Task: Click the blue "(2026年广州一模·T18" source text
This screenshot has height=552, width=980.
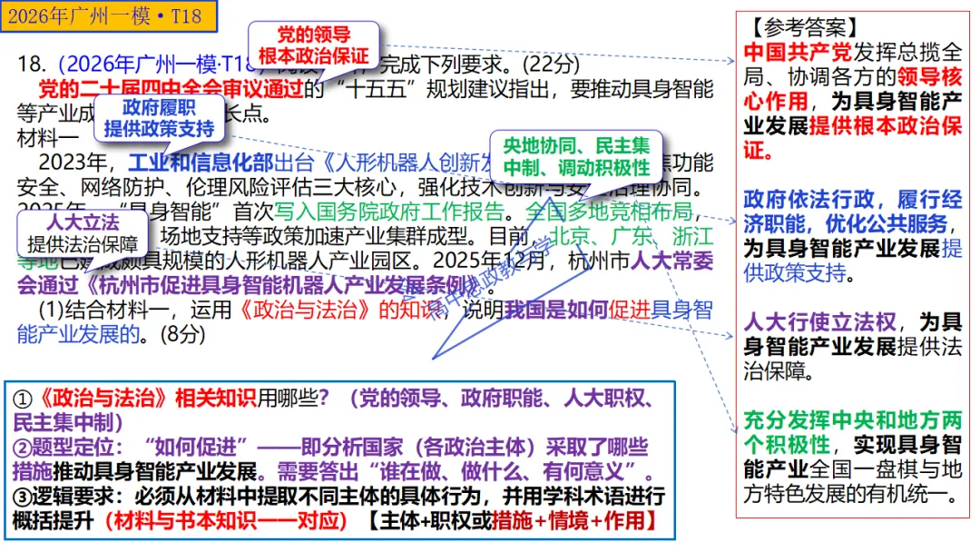Action: [x=156, y=64]
